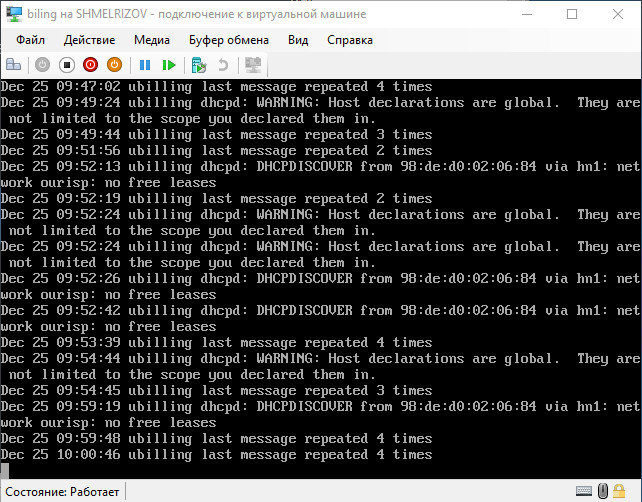This screenshot has height=502, width=642.
Task: Click the orange Save state icon
Action: click(x=114, y=65)
